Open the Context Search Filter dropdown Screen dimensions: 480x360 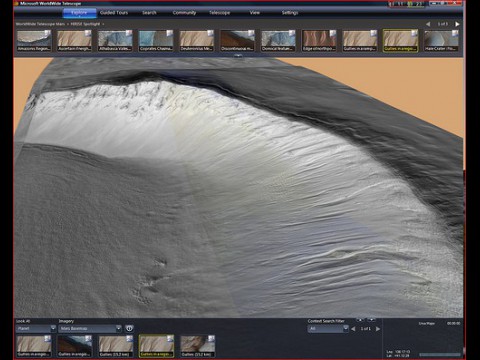pos(328,329)
